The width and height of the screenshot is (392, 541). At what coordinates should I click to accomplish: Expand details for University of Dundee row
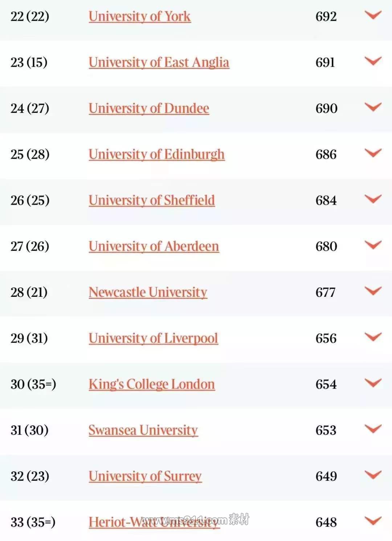coord(373,107)
